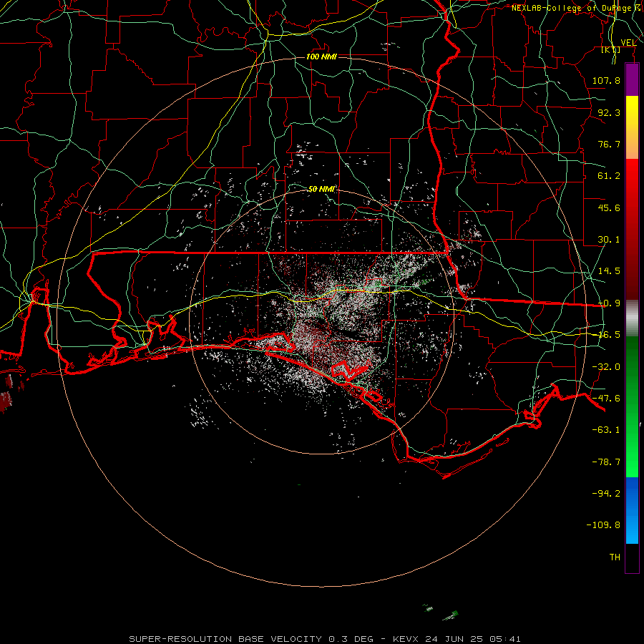Click the 61.2 velocity scale value
644x644 pixels.
click(x=609, y=176)
